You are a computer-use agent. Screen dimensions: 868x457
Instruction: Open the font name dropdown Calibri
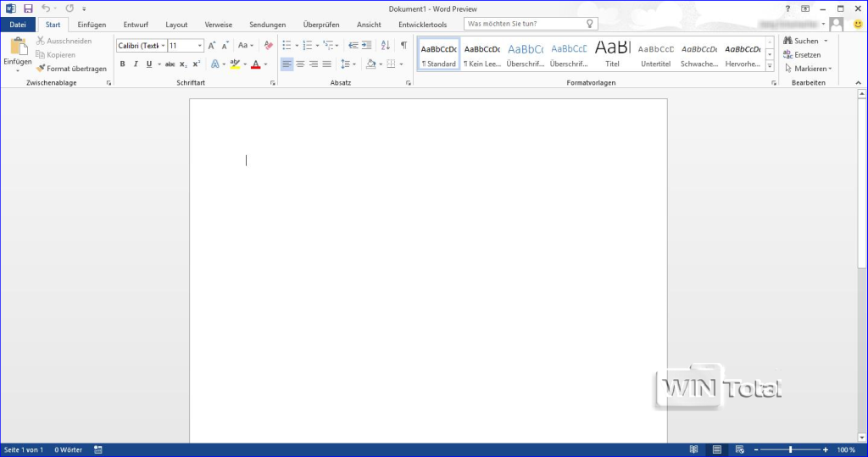(161, 46)
